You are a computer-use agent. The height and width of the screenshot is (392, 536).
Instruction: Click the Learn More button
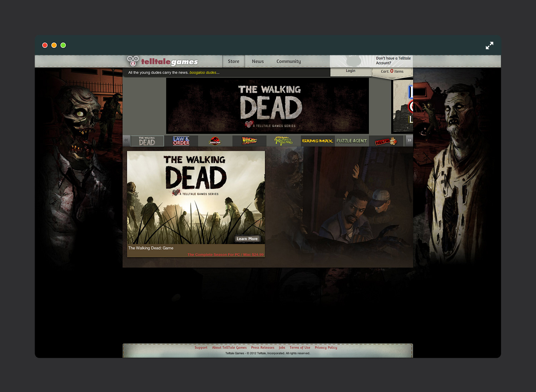[x=247, y=239]
